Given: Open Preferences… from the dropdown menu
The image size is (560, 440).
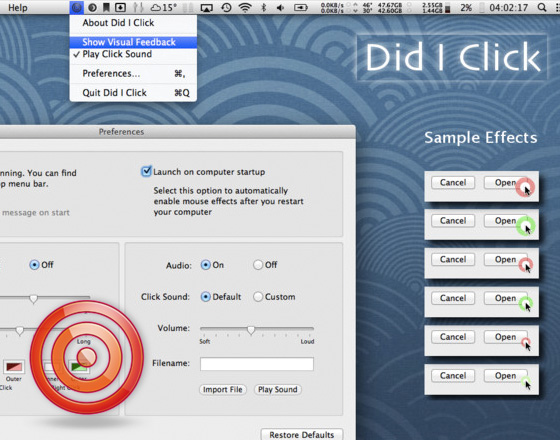Looking at the screenshot, I should tap(133, 74).
